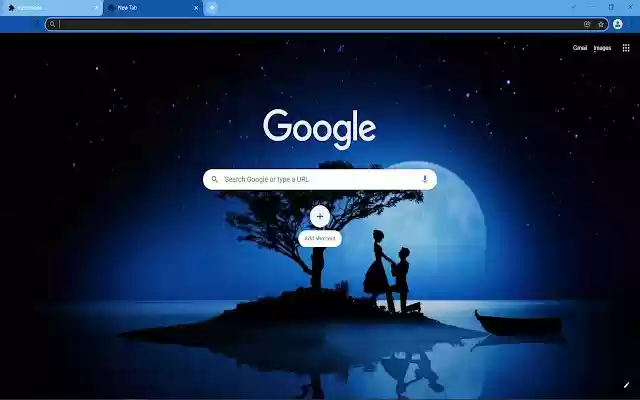The image size is (640, 400).
Task: Start voice search with microphone
Action: pyautogui.click(x=425, y=179)
